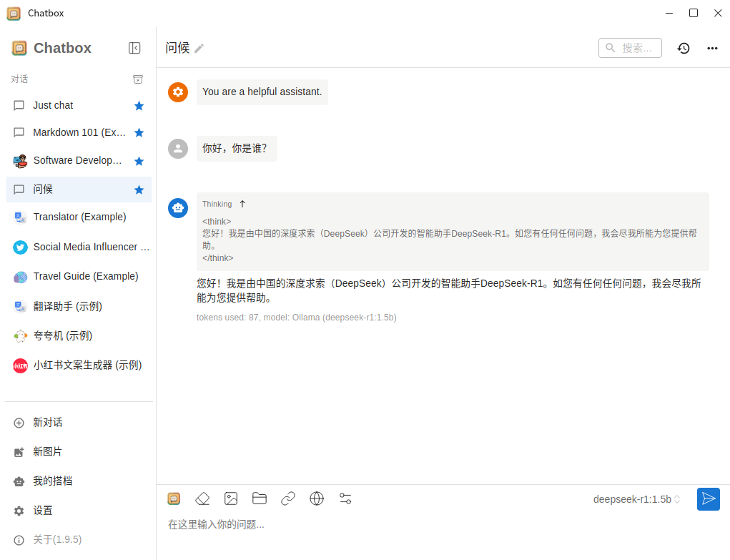The height and width of the screenshot is (560, 730).
Task: Collapse the Thinking section of the reply
Action: coord(241,204)
